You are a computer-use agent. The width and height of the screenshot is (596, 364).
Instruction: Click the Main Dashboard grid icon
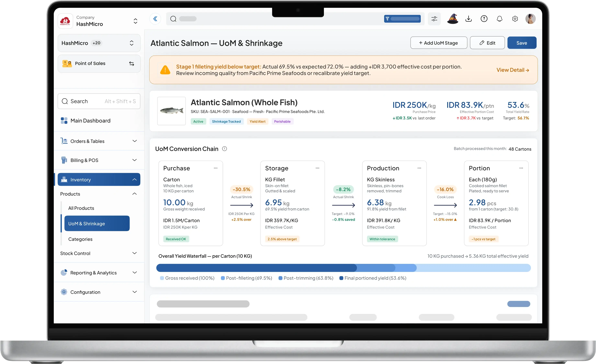64,121
